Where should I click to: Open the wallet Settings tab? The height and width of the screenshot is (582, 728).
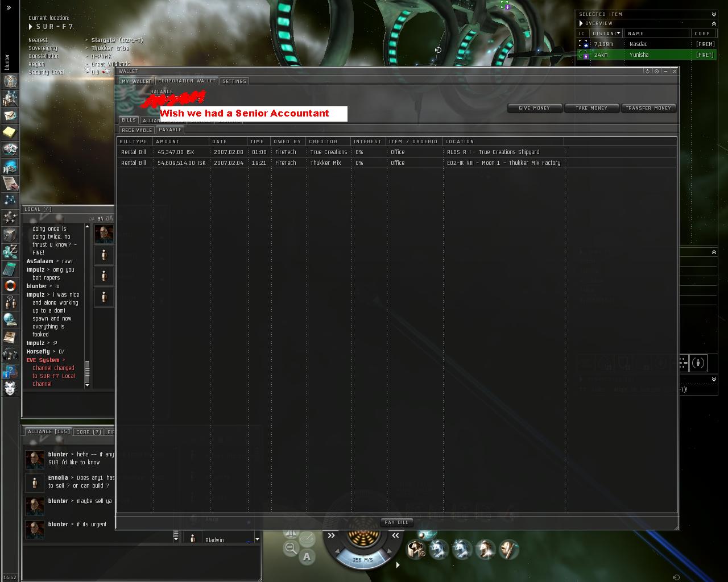click(x=234, y=81)
